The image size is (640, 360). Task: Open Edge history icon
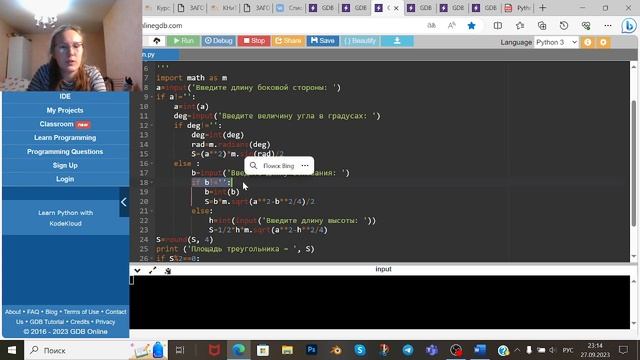(x=564, y=26)
